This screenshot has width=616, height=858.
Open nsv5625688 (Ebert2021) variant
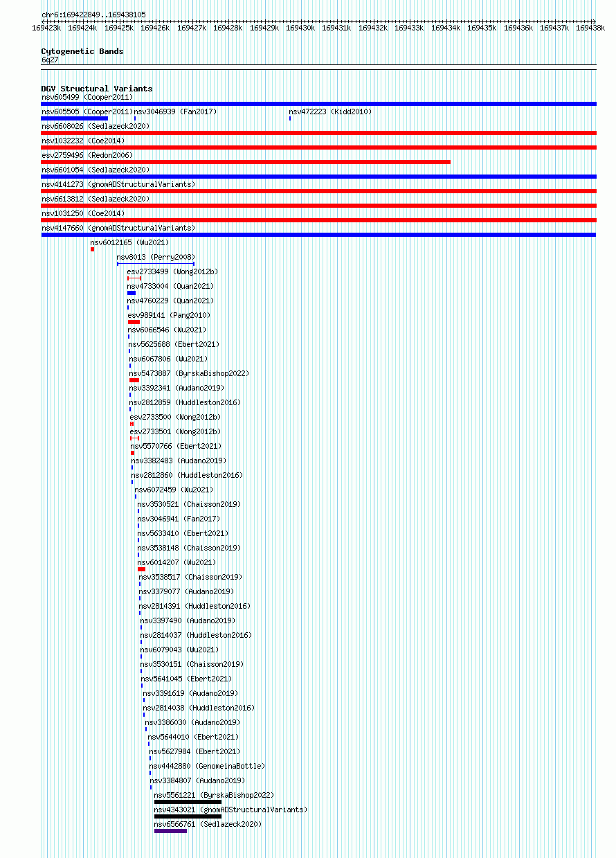pyautogui.click(x=174, y=344)
